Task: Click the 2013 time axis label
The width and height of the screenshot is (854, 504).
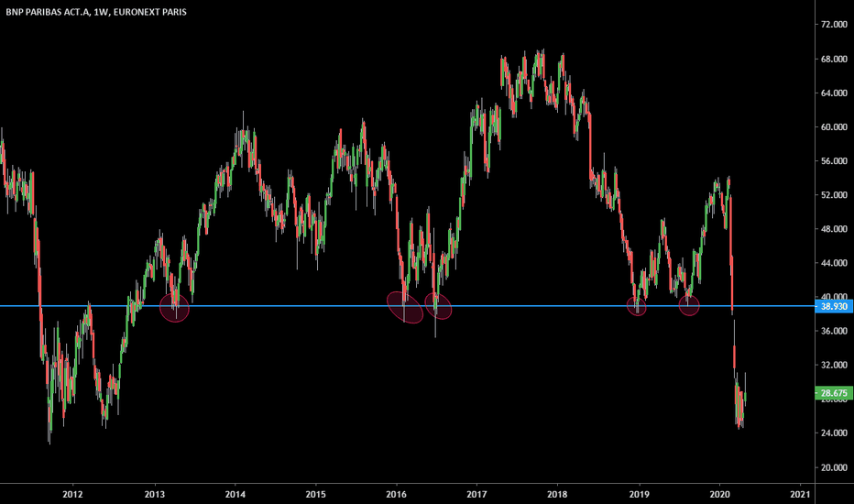Action: (x=155, y=494)
